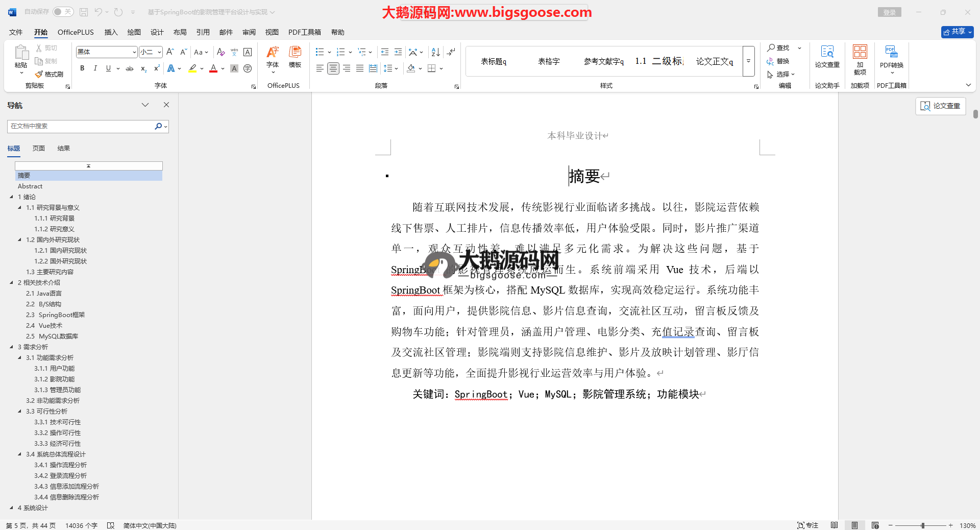Screen dimensions: 980x530
Task: Click the floating 论文查重 button
Action: (x=940, y=106)
